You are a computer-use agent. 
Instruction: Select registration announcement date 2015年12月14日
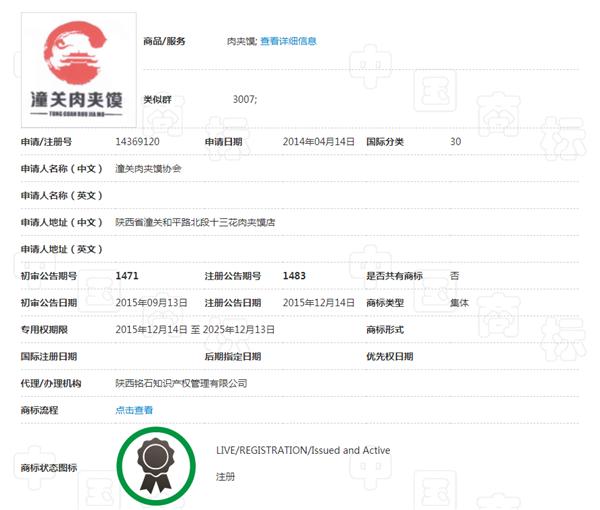click(x=318, y=303)
